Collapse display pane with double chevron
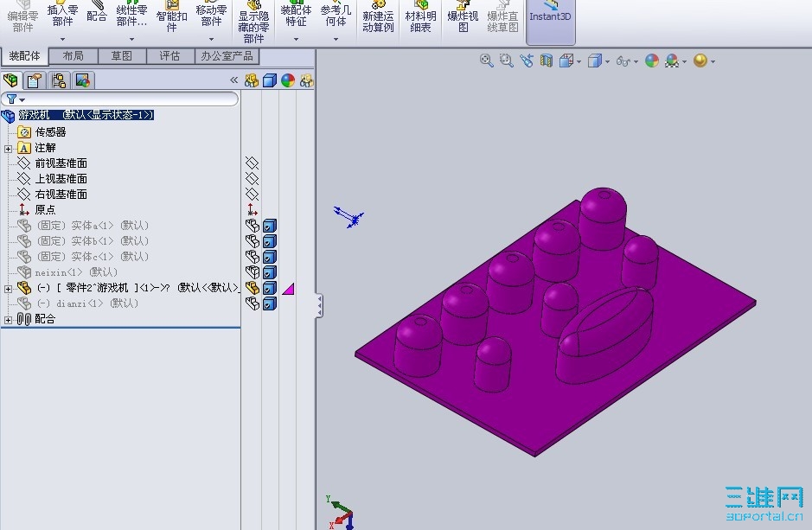 click(234, 80)
